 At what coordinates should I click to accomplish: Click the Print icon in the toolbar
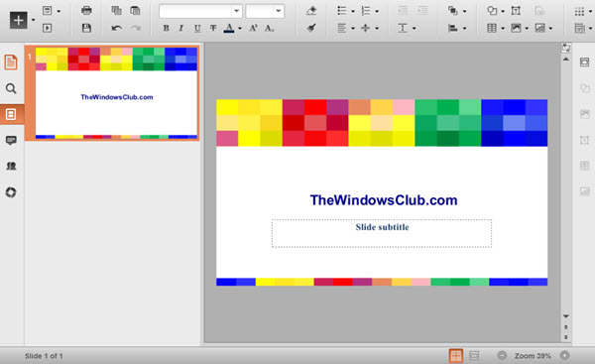pos(86,10)
